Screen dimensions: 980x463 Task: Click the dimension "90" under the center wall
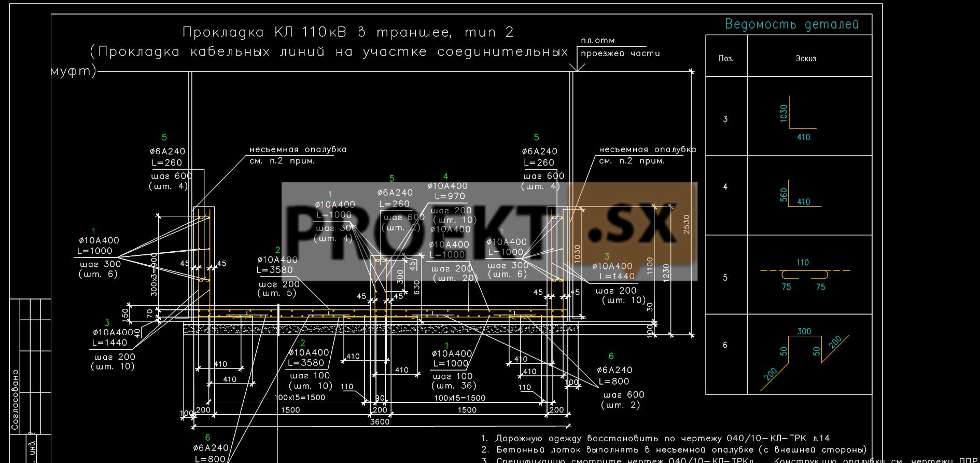pos(380,398)
